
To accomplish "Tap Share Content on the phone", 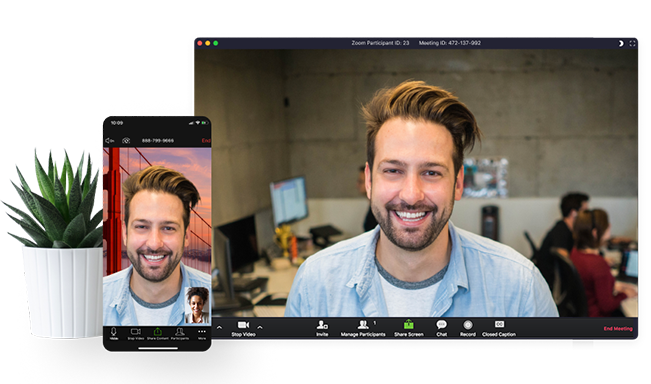I will click(x=158, y=333).
